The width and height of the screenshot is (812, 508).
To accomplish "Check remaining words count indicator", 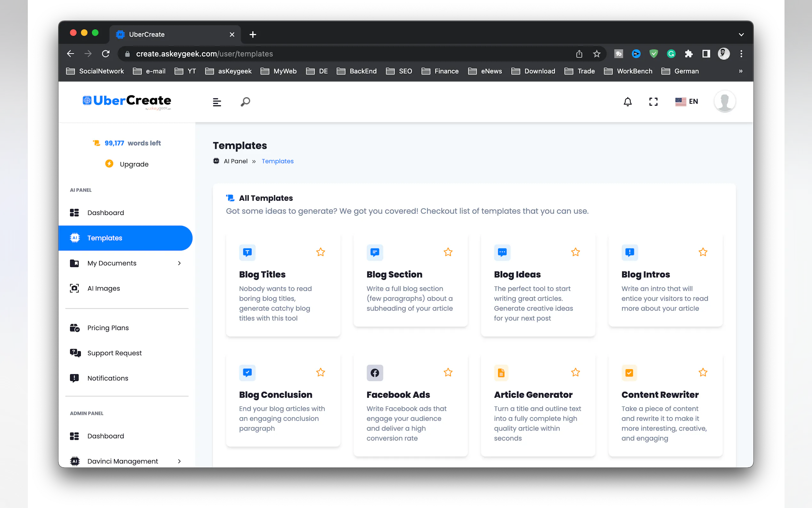I will 126,143.
